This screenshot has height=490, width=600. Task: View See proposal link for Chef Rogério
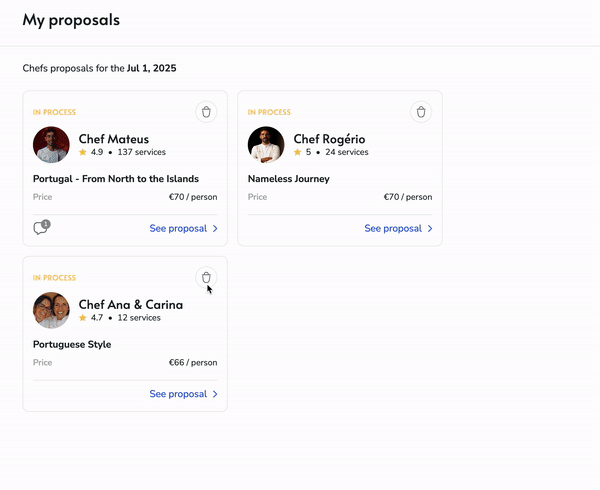[x=393, y=229]
